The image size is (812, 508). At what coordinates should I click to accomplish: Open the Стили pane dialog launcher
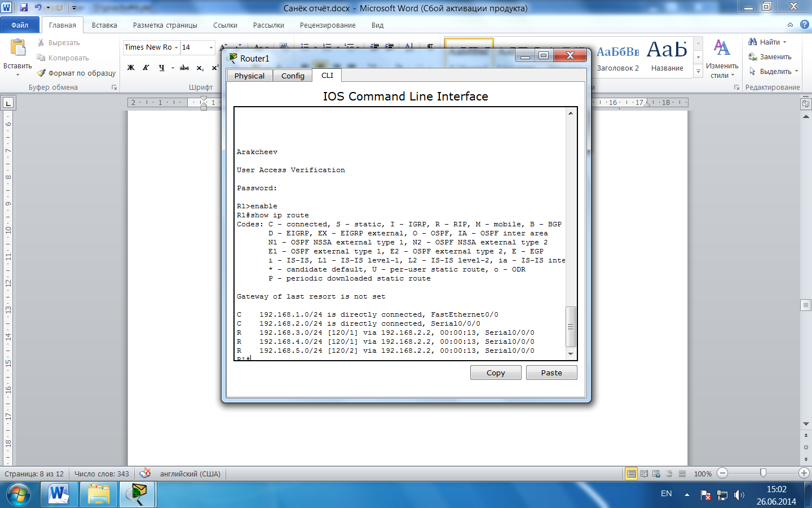pos(736,87)
